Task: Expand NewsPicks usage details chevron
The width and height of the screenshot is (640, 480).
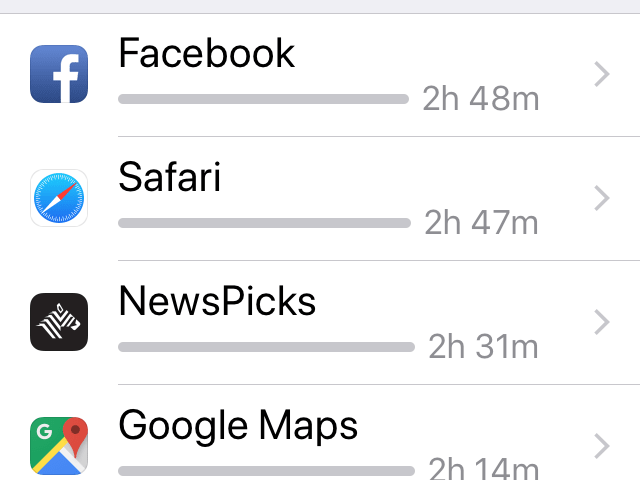Action: [601, 322]
